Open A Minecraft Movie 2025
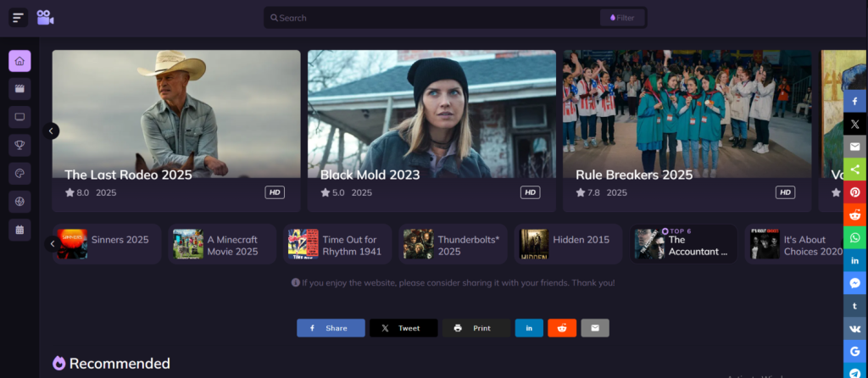The height and width of the screenshot is (378, 868). tap(222, 244)
